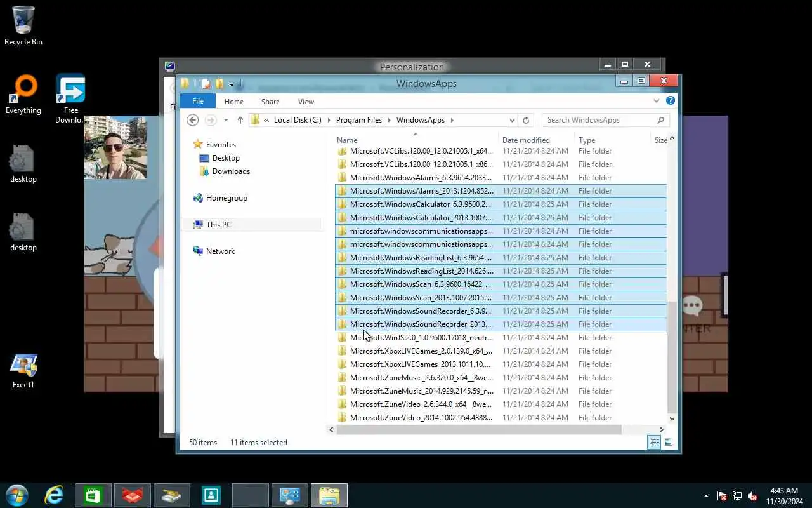812x508 pixels.
Task: Select Microsoft.WinJS.2.0_1.0.9600.17018 folder
Action: tap(501, 338)
